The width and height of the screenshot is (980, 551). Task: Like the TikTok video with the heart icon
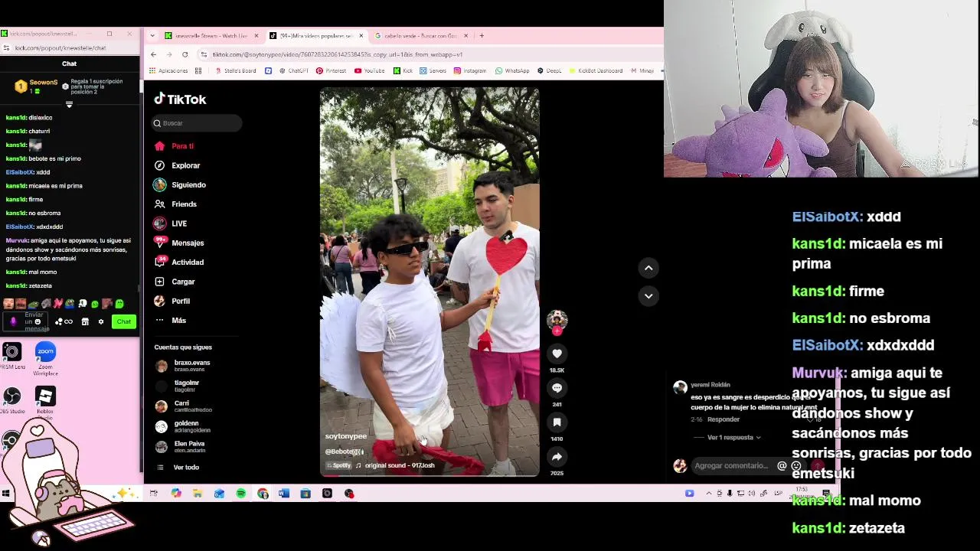557,354
